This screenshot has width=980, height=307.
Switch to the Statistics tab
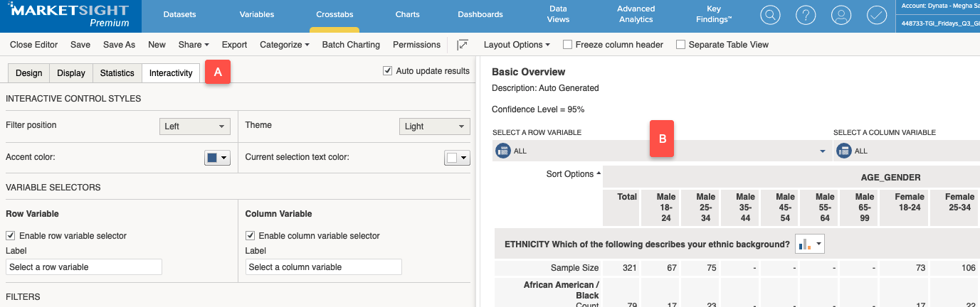(x=117, y=73)
